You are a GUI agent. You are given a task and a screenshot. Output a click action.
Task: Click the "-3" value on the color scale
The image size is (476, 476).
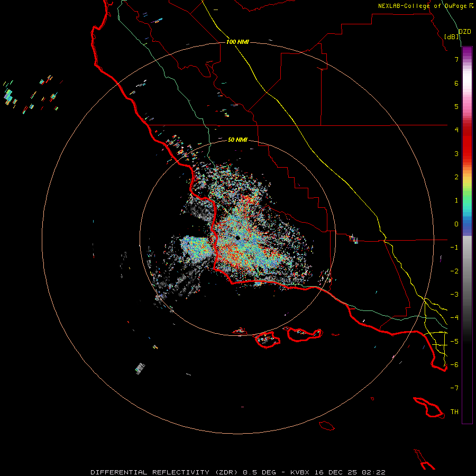point(454,295)
